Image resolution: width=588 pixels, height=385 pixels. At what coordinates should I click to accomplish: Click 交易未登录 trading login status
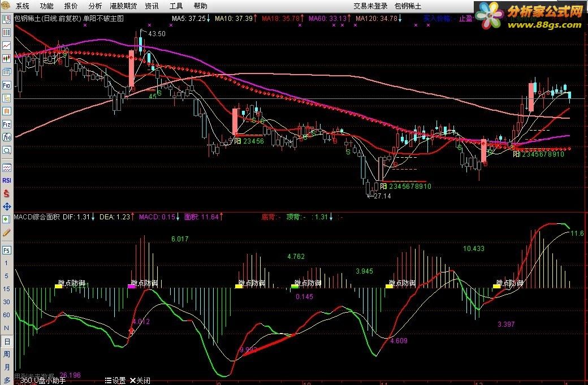pos(370,6)
